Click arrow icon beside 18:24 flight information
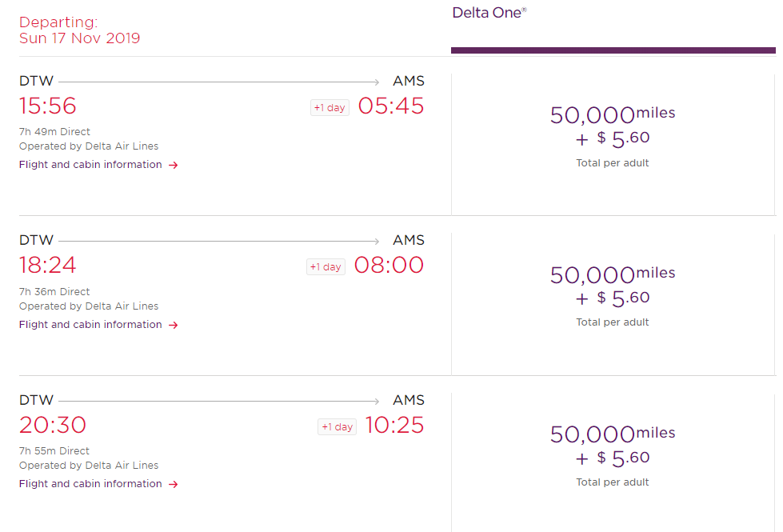 tap(174, 325)
